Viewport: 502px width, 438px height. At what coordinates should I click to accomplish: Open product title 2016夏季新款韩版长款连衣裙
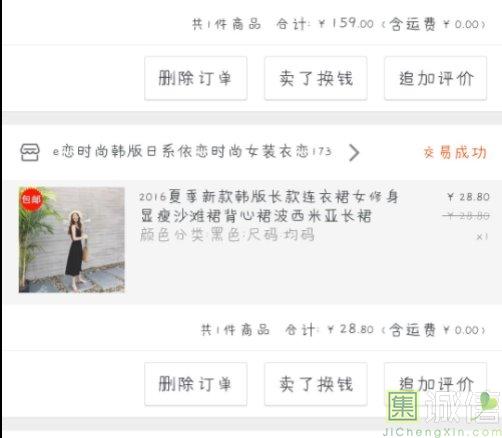point(269,206)
